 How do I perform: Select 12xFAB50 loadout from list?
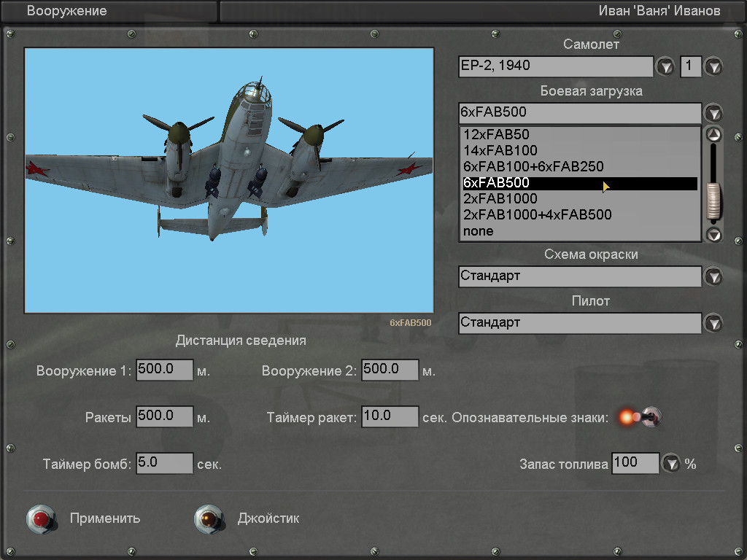496,135
